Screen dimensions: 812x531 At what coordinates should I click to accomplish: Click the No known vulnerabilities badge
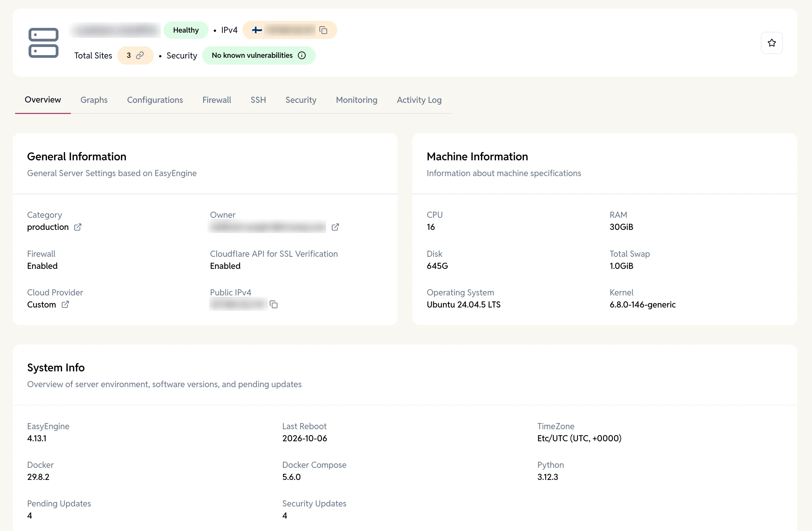[x=258, y=55]
